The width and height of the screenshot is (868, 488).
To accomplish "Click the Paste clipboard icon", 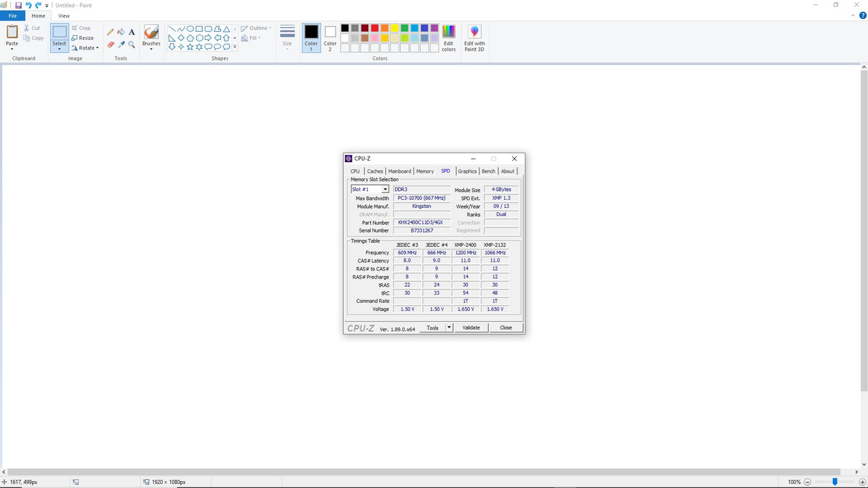I will [x=12, y=31].
